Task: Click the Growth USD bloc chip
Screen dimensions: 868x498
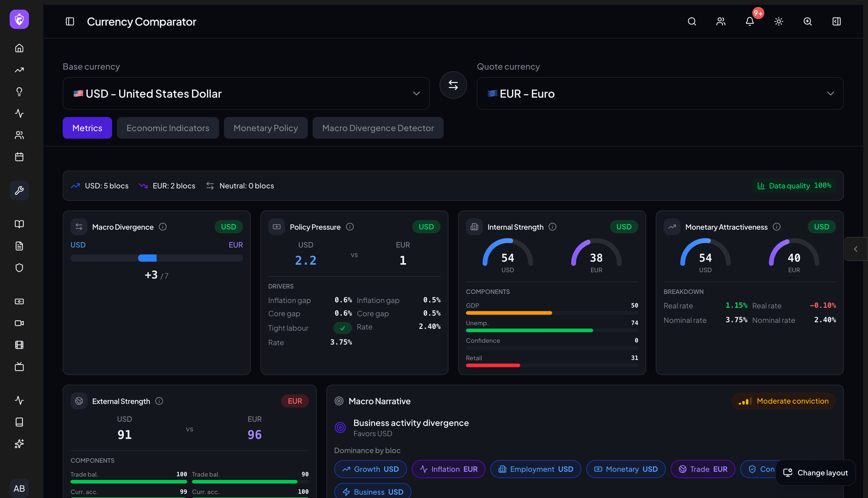Action: tap(370, 469)
